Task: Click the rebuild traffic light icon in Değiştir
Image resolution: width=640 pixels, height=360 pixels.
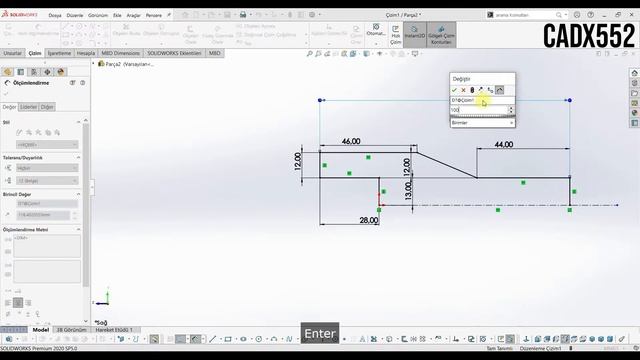Action: (472, 90)
